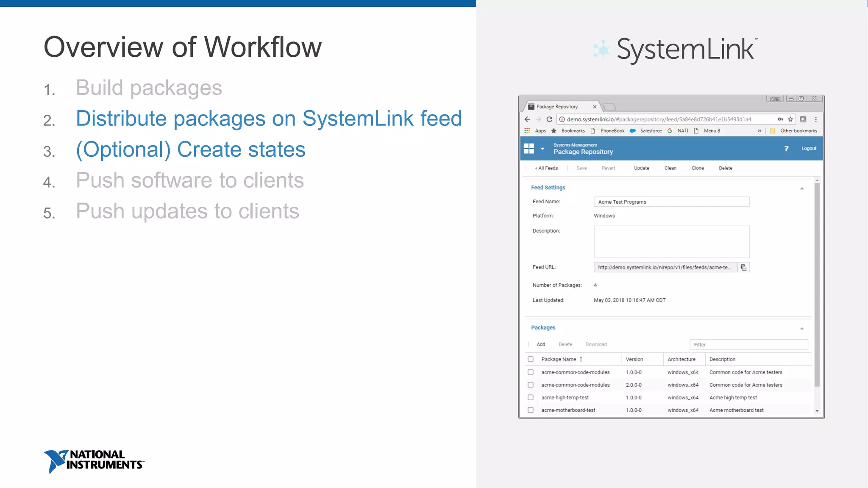This screenshot has height=488, width=868.
Task: Toggle the select-all packages checkbox
Action: click(531, 359)
